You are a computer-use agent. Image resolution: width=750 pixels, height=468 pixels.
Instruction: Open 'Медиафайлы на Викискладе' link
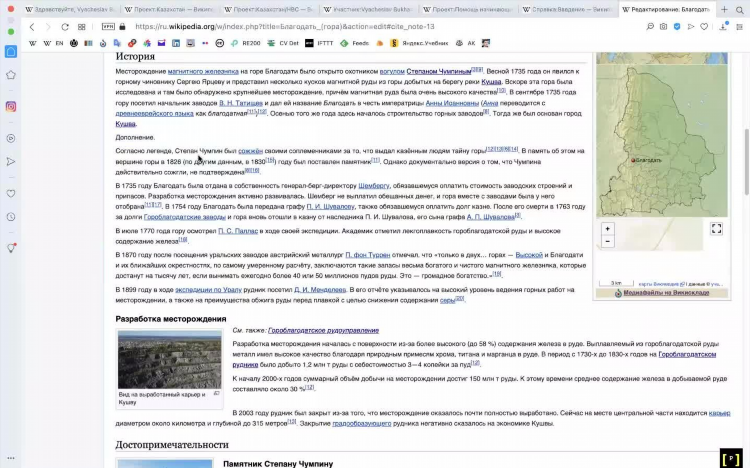666,293
